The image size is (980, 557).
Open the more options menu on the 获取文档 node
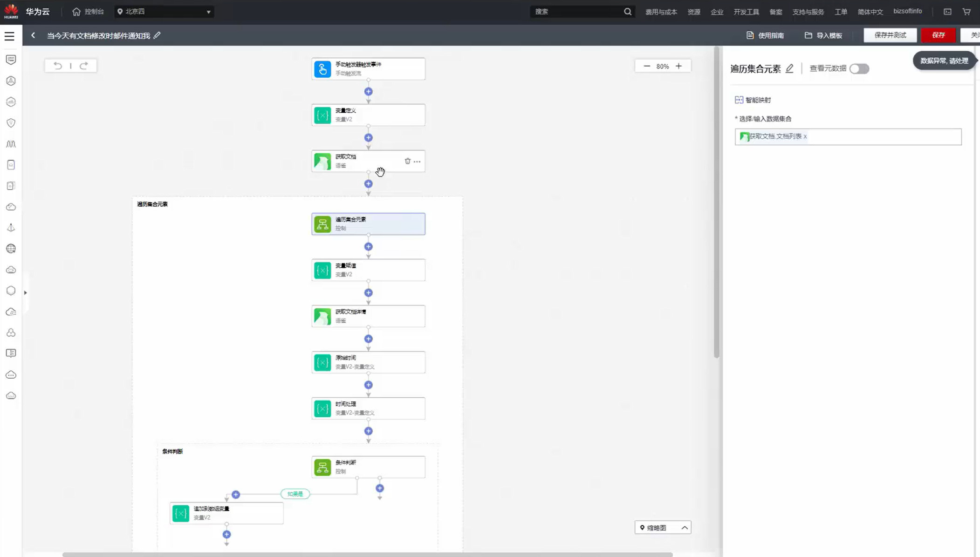pos(417,162)
